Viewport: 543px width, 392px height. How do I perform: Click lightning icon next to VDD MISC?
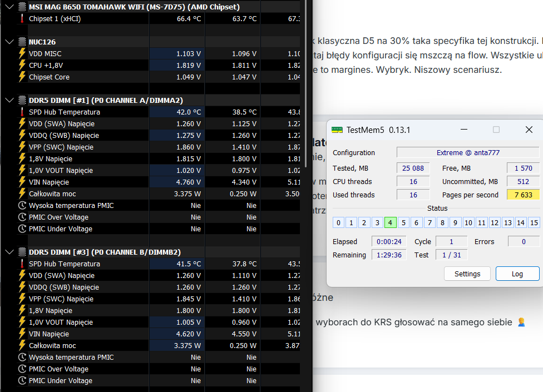(x=22, y=53)
